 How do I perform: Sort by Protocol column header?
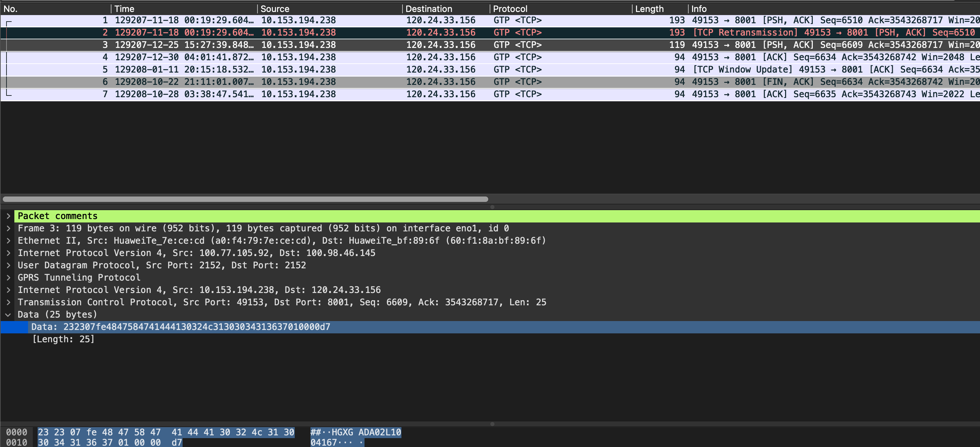510,9
